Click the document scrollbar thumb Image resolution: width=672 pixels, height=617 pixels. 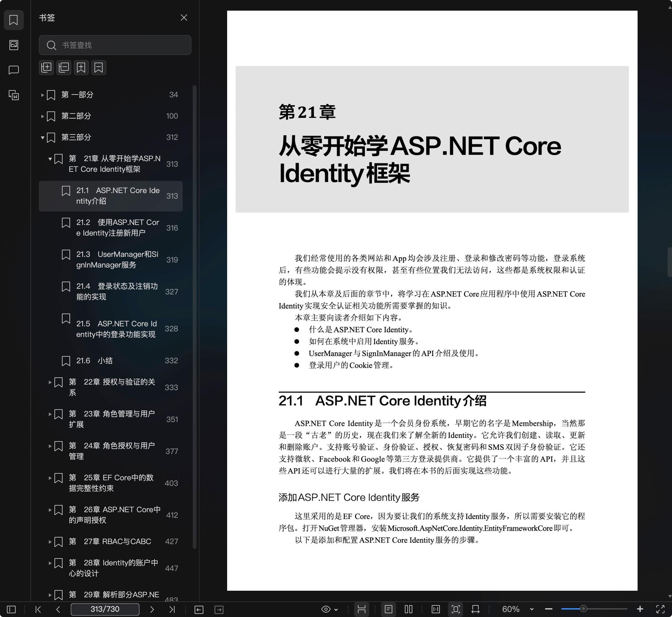669,262
